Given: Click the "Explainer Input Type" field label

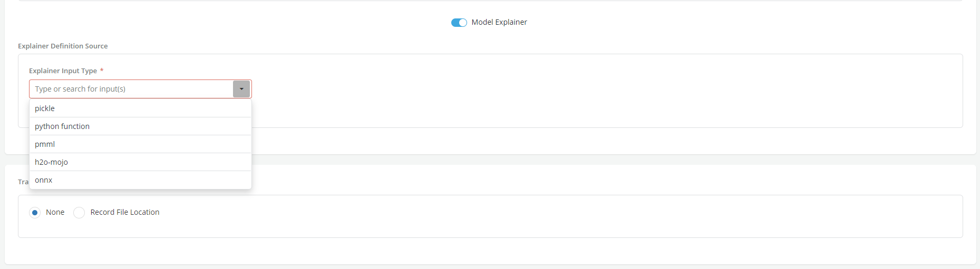Looking at the screenshot, I should coord(63,71).
